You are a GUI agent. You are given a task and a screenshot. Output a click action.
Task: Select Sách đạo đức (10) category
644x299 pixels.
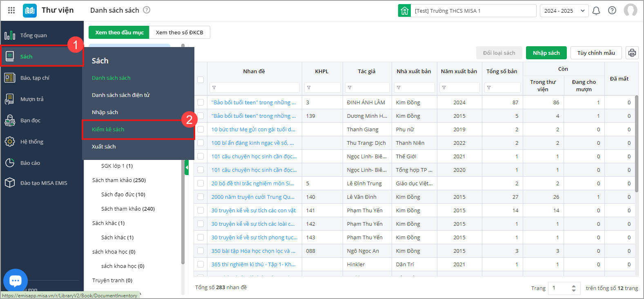click(x=123, y=194)
